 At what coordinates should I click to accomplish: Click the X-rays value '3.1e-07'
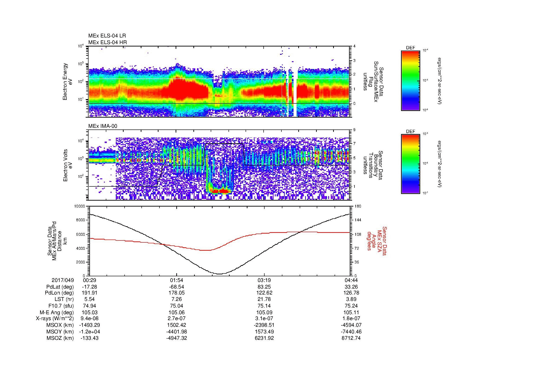pos(264,318)
